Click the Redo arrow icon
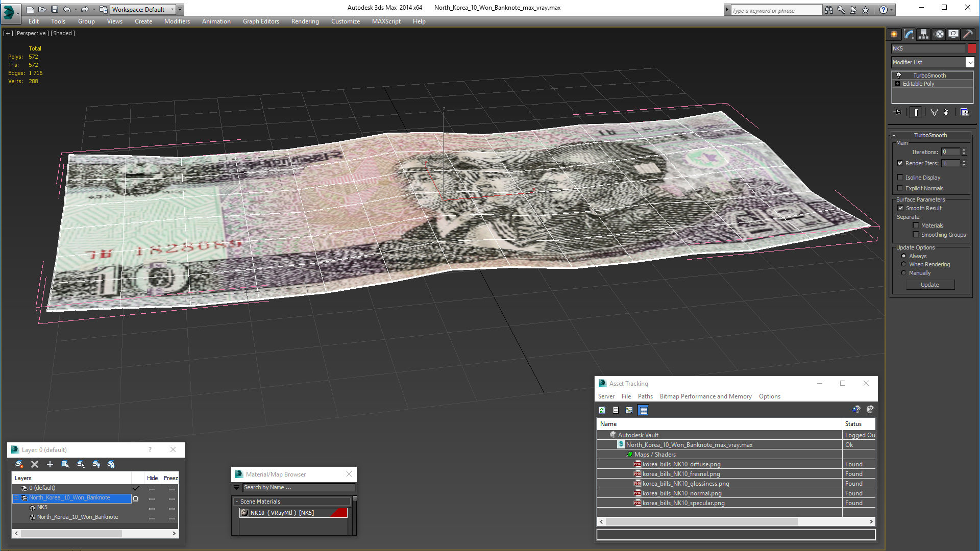Image resolution: width=980 pixels, height=551 pixels. 85,9
